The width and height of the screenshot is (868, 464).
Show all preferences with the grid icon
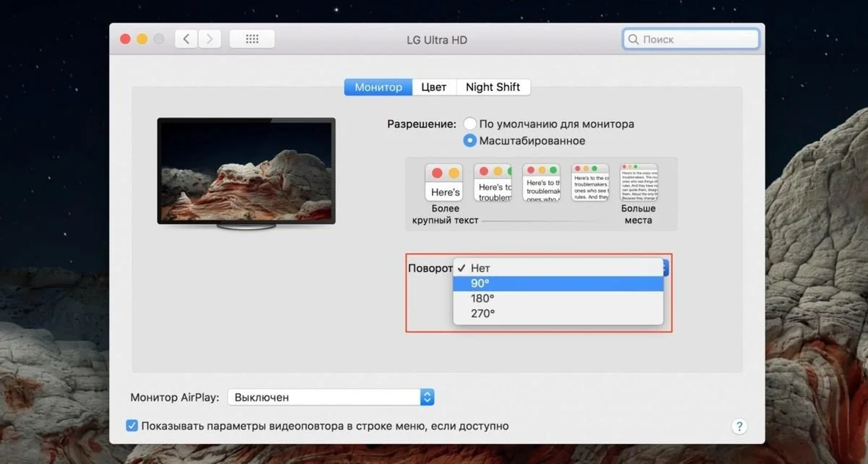[x=252, y=39]
